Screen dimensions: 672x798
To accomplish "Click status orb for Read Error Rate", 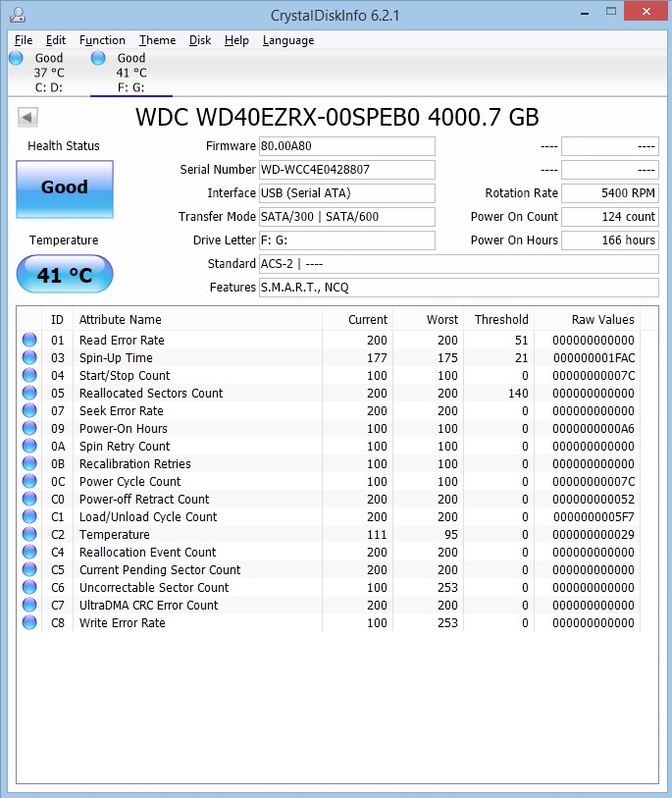I will coord(29,340).
